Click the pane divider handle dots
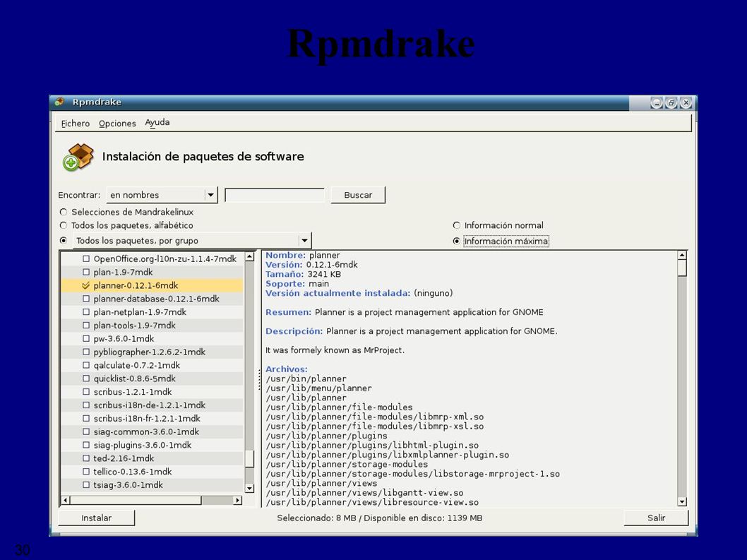 click(x=259, y=379)
